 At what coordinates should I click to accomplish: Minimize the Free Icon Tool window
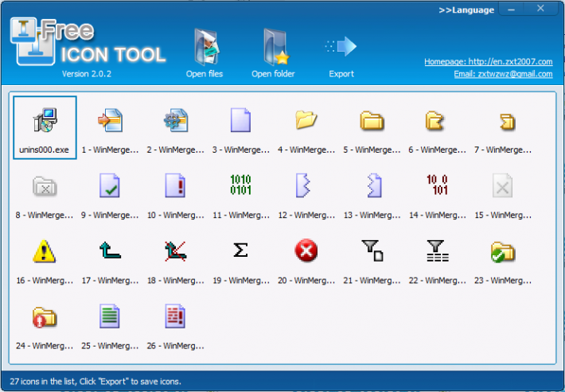[x=511, y=10]
